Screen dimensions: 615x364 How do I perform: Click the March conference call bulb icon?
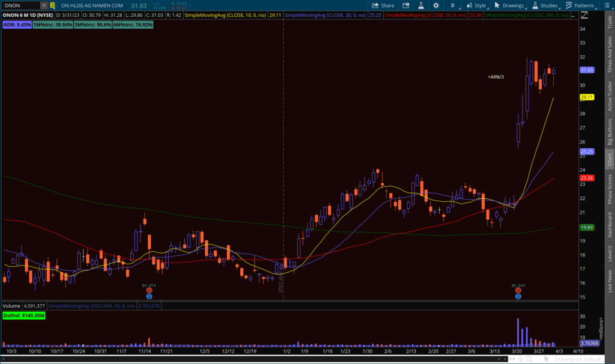(x=518, y=297)
